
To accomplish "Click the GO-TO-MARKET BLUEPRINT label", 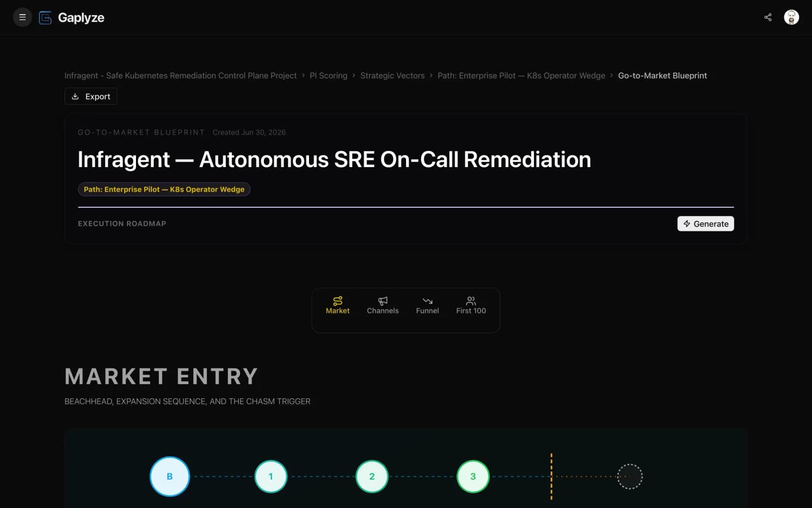I will pyautogui.click(x=141, y=133).
